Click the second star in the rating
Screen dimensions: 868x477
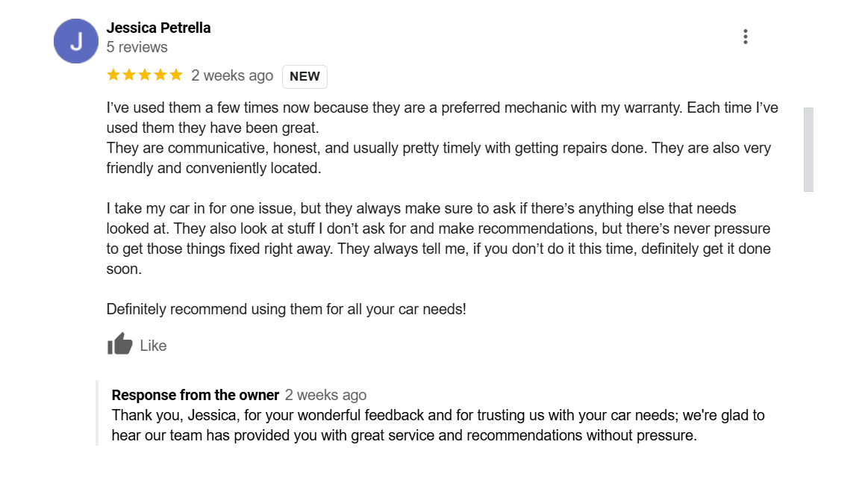(128, 75)
